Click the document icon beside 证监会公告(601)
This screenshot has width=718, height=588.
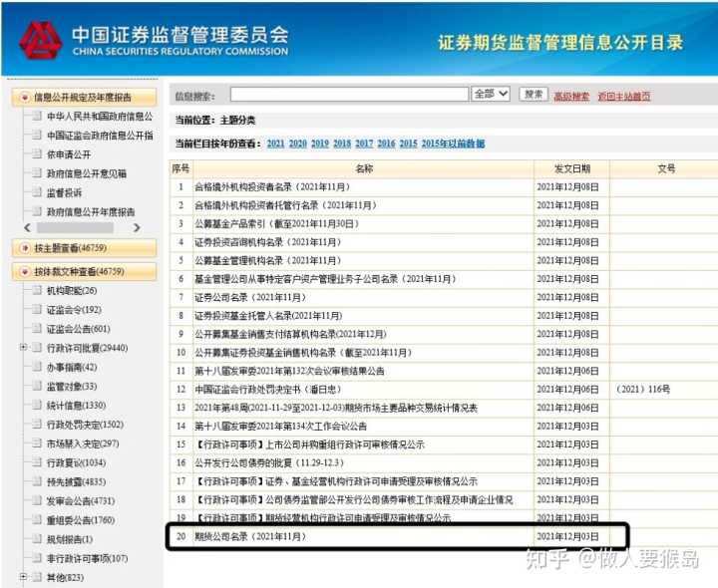[x=37, y=329]
